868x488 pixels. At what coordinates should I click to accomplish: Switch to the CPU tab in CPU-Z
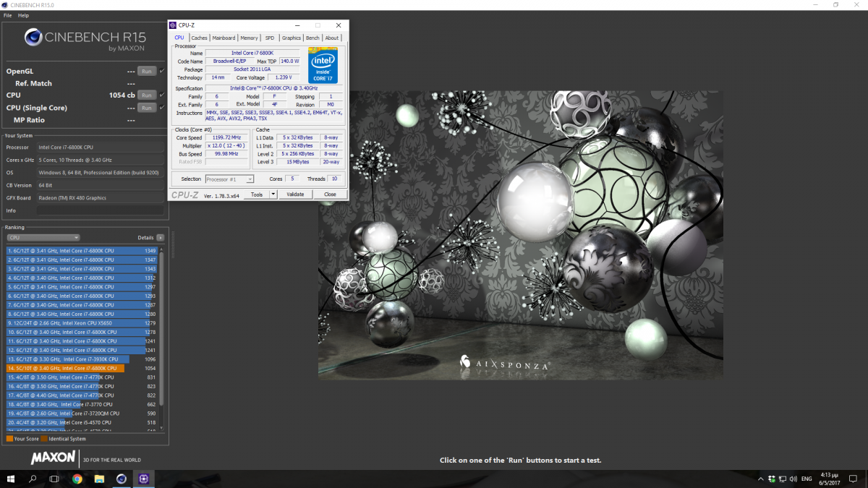(x=179, y=38)
